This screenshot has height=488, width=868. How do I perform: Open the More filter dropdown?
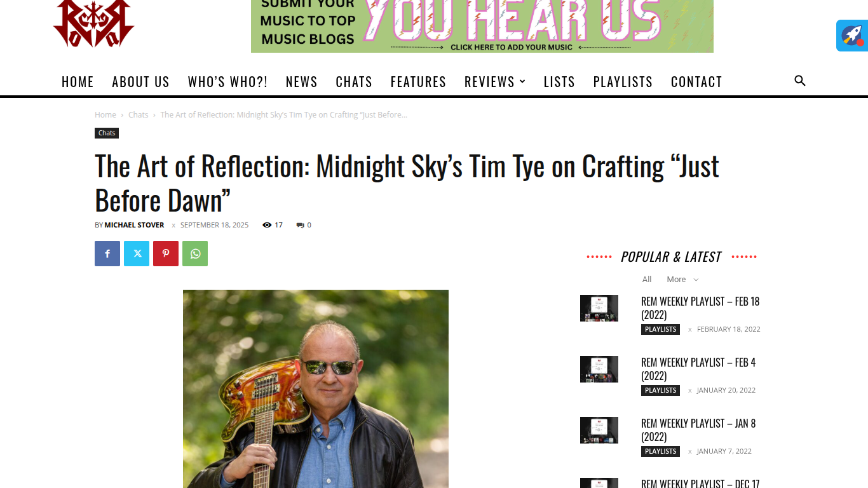point(682,280)
